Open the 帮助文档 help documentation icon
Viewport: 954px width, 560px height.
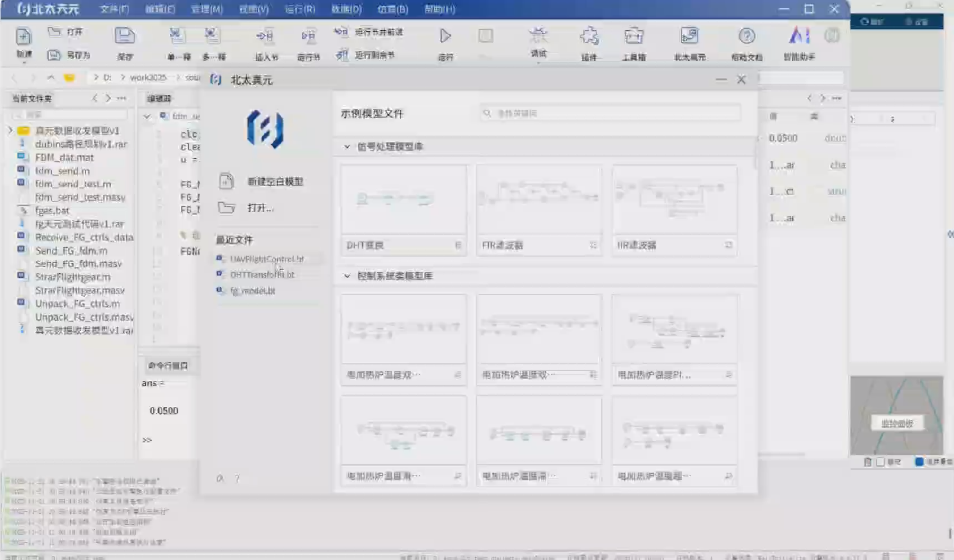[x=746, y=36]
